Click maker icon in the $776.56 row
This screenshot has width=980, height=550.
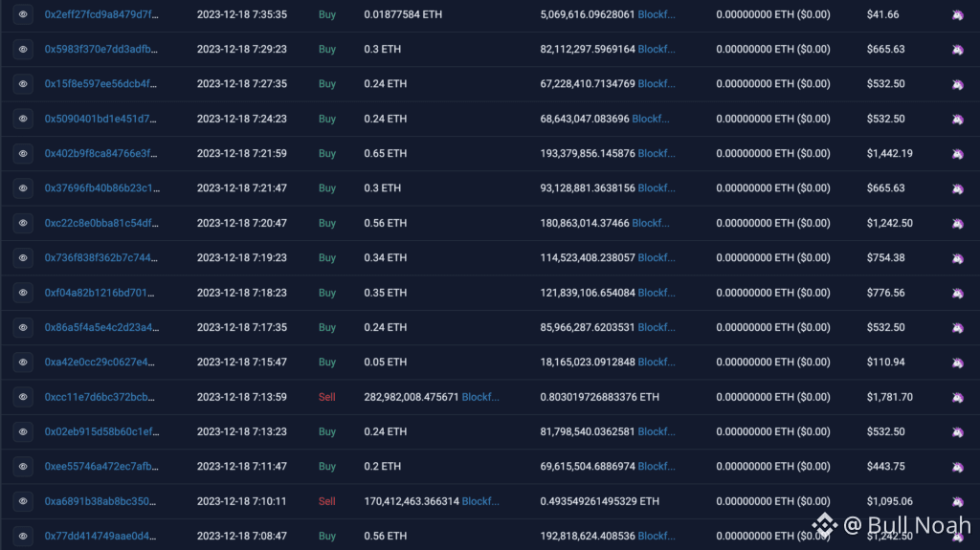[957, 293]
